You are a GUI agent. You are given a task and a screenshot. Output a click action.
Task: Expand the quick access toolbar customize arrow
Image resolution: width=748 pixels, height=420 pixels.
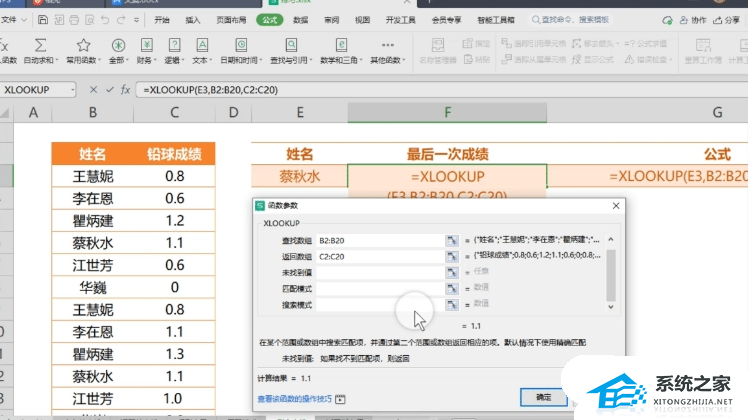136,20
